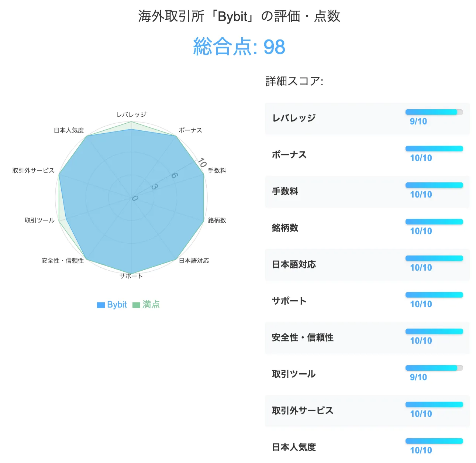The width and height of the screenshot is (476, 463).
Task: Select the 日本人気度 row label in score list
Action: click(x=294, y=447)
